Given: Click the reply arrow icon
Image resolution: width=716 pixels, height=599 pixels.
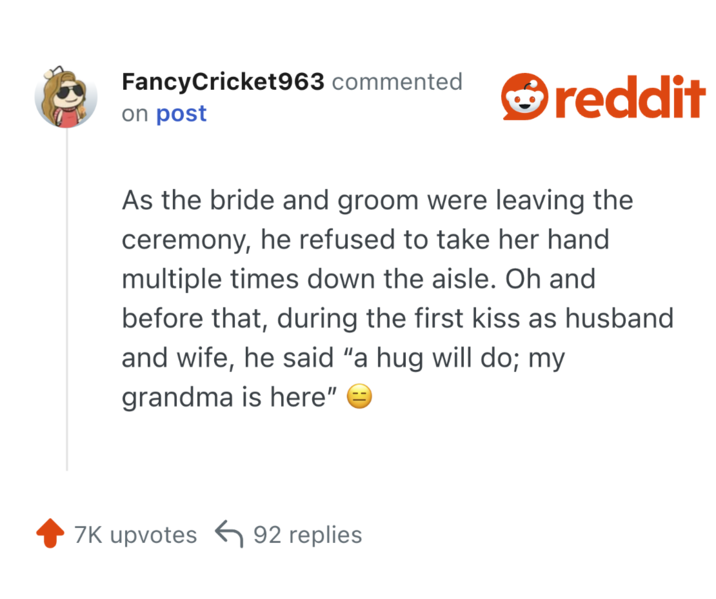Looking at the screenshot, I should (x=229, y=535).
